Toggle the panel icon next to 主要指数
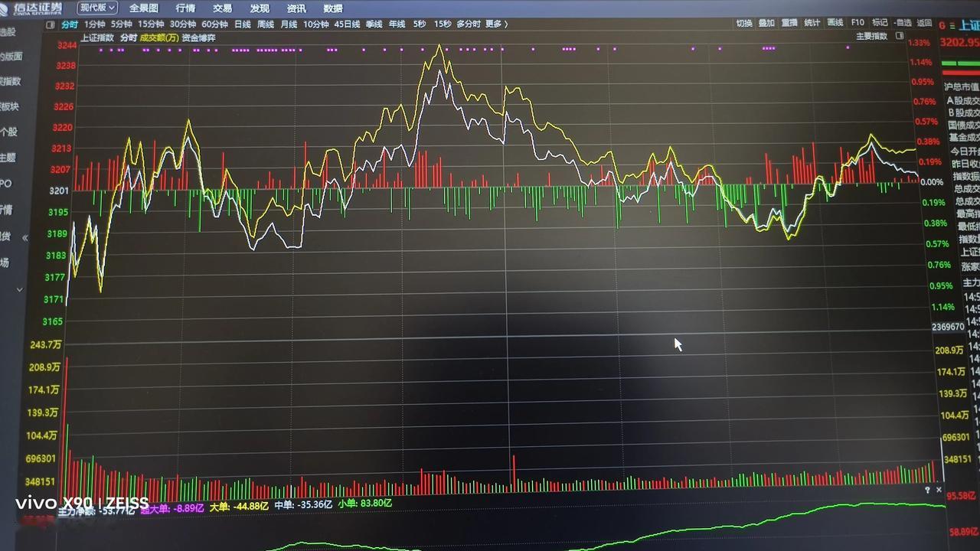 pyautogui.click(x=900, y=36)
